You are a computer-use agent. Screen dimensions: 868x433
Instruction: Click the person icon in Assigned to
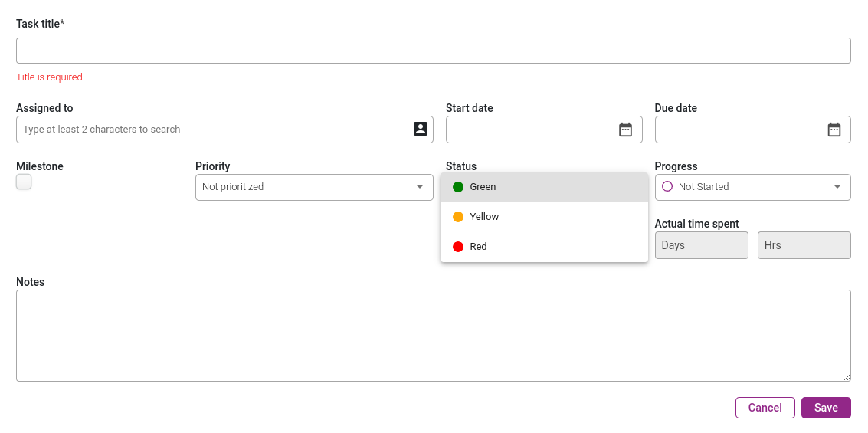click(x=421, y=129)
